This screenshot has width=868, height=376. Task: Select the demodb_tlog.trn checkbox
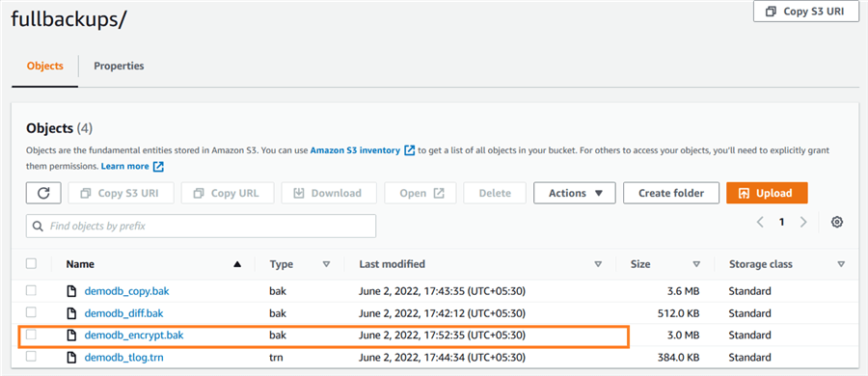click(x=32, y=357)
